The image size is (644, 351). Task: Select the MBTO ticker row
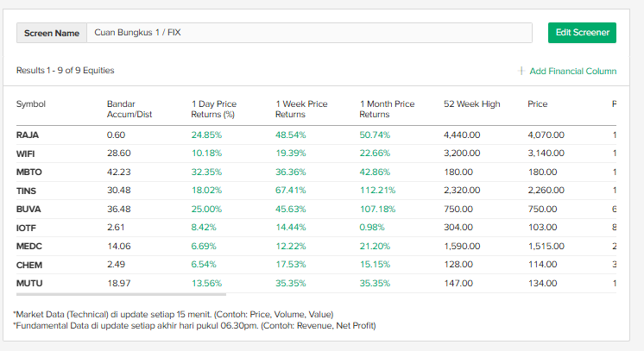[x=29, y=172]
